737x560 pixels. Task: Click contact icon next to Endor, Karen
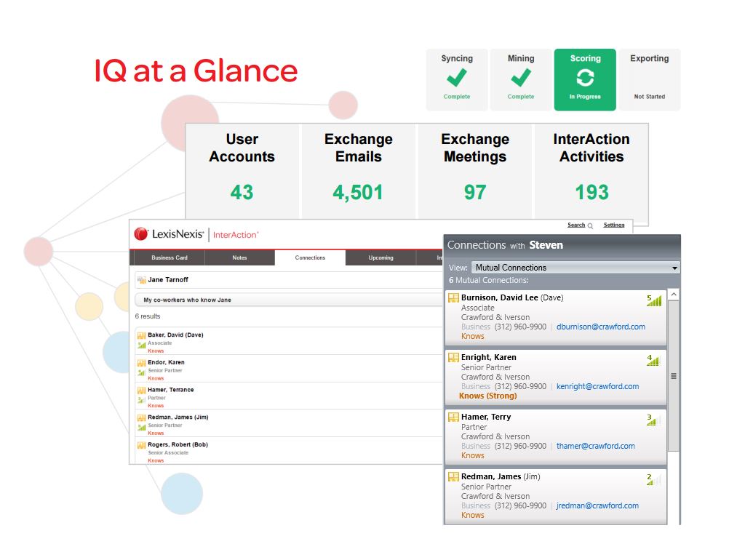point(141,363)
